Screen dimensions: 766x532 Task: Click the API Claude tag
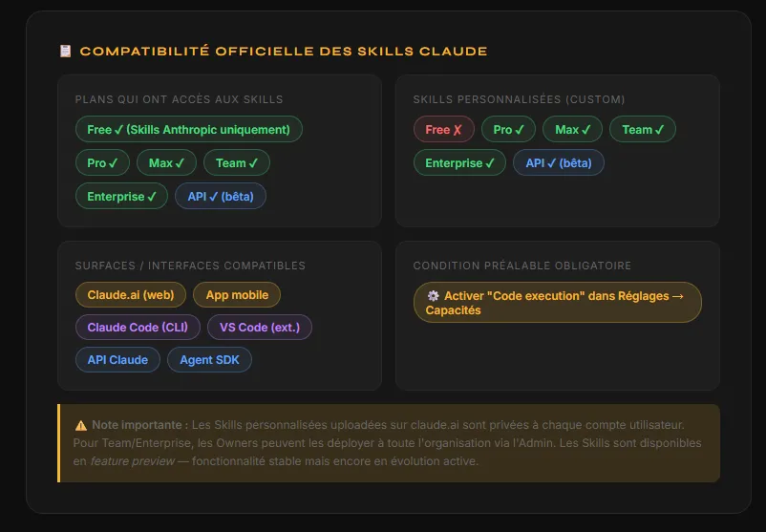117,360
